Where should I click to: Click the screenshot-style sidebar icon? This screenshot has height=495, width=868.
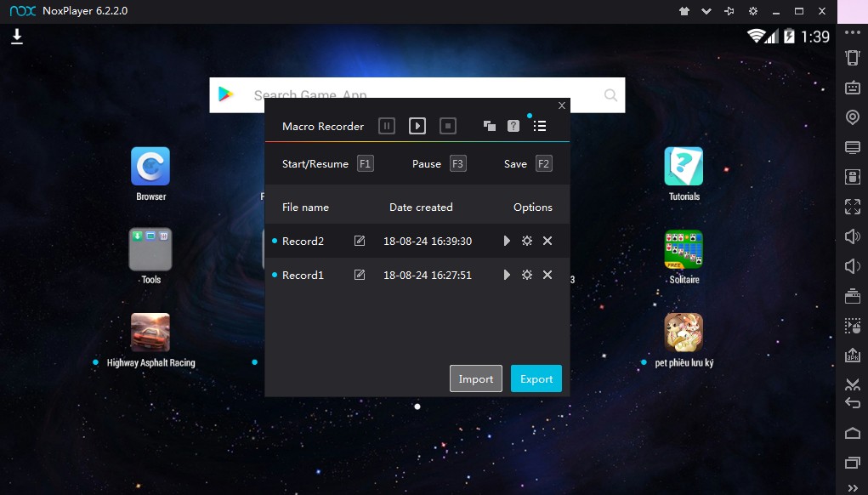coord(853,177)
